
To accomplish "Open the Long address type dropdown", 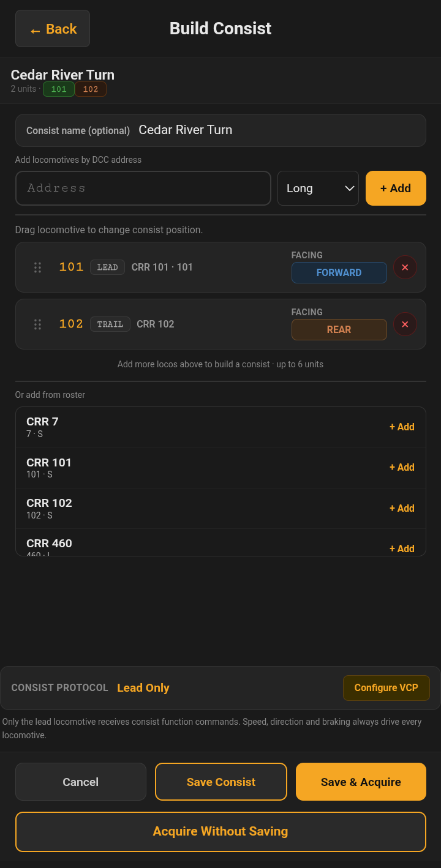I will point(318,189).
